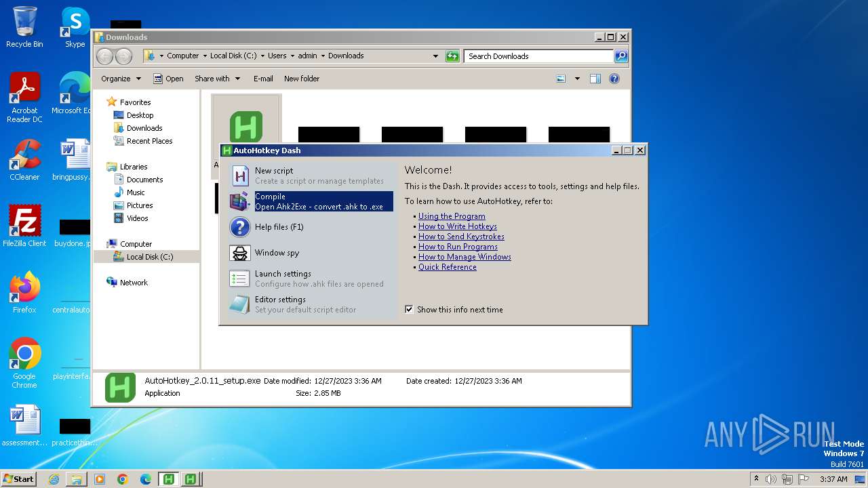Open How to Send Keystrokes link
This screenshot has width=868, height=488.
(x=461, y=237)
